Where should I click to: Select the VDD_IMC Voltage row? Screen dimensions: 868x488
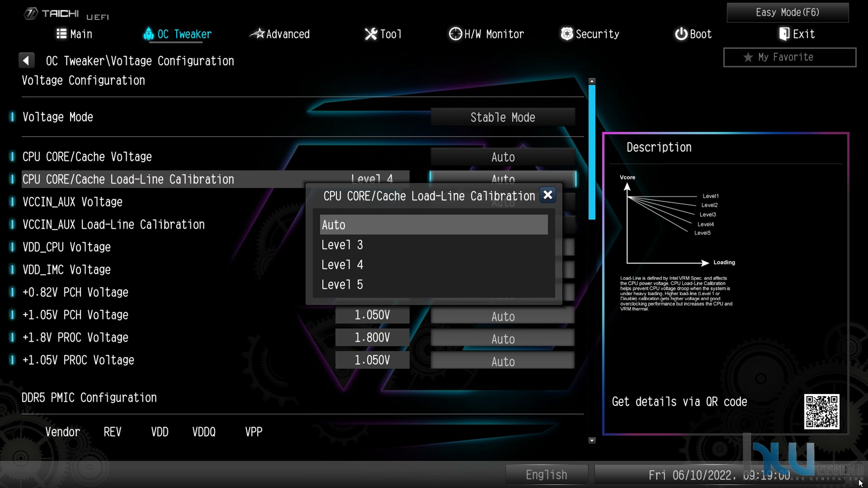(x=66, y=270)
